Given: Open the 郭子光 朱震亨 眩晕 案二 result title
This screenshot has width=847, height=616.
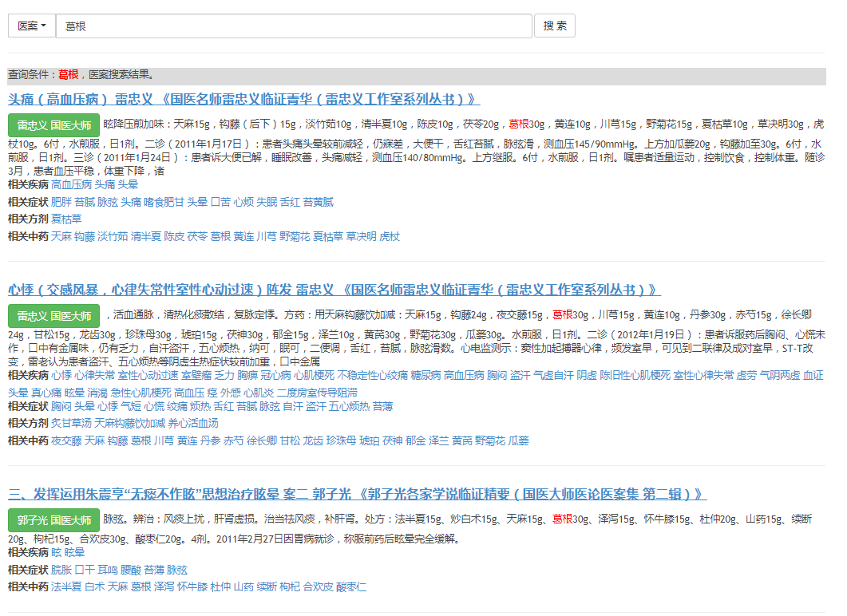Looking at the screenshot, I should pos(357,494).
